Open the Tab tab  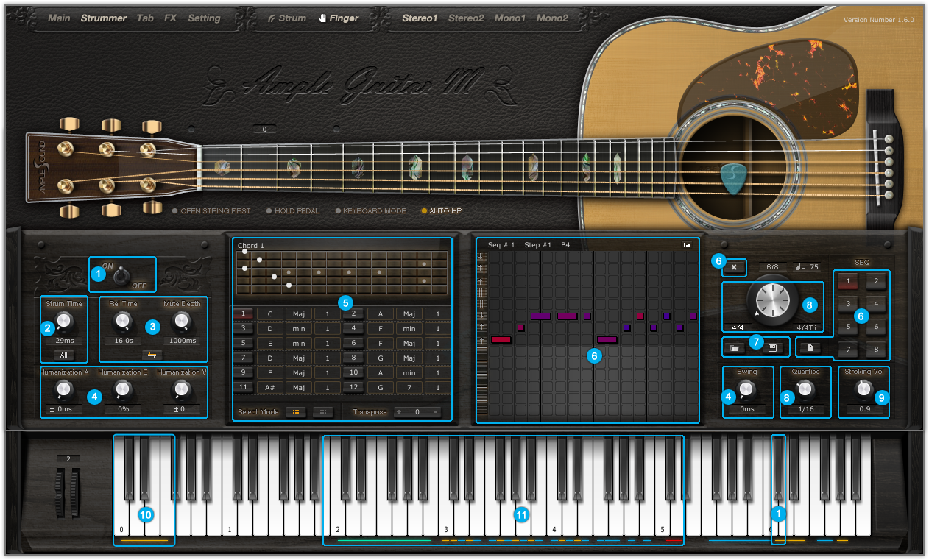[x=145, y=18]
